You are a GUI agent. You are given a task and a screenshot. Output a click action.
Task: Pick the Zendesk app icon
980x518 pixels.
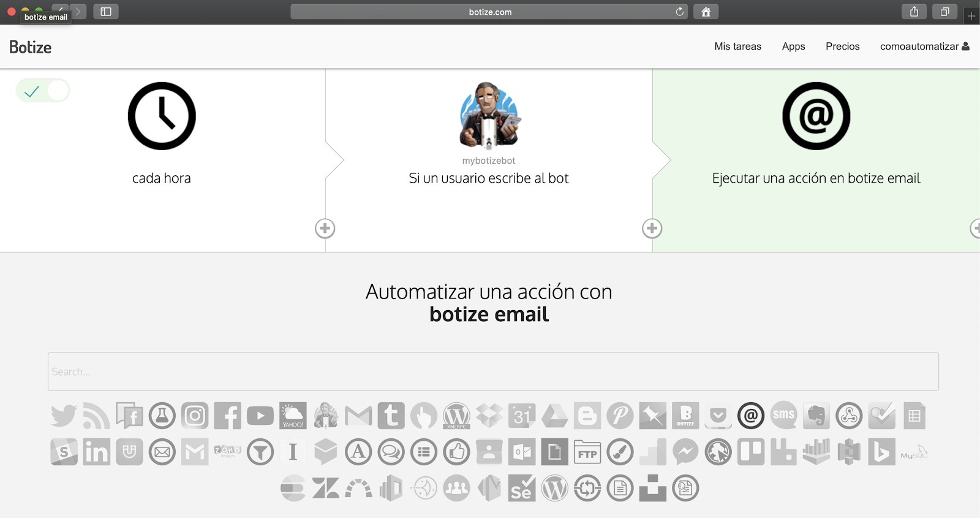326,489
